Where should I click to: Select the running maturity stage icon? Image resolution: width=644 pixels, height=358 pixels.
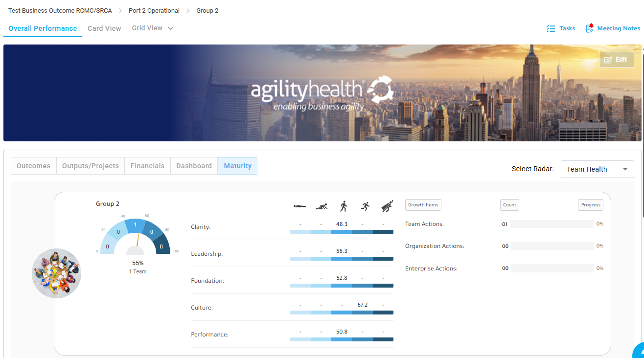tap(365, 206)
